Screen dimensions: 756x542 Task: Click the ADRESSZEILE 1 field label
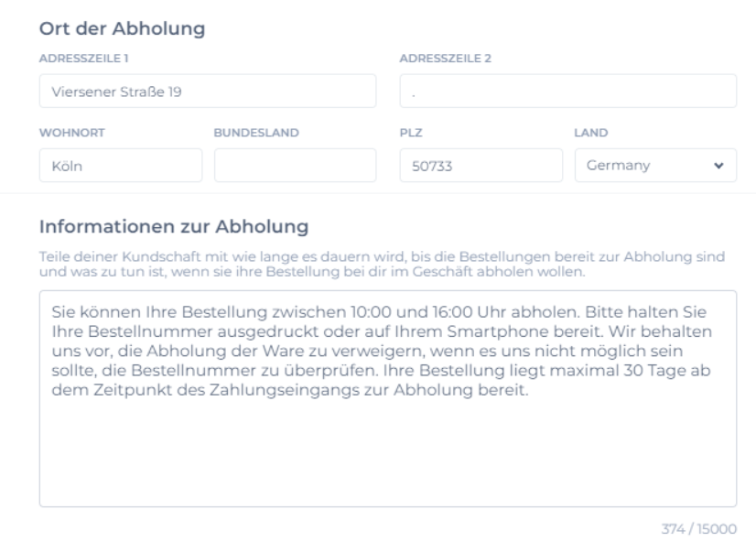click(x=84, y=59)
